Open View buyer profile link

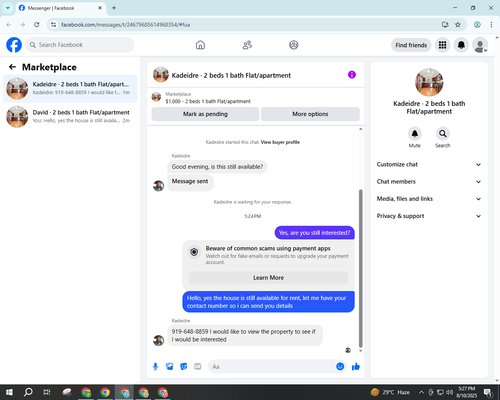click(280, 142)
